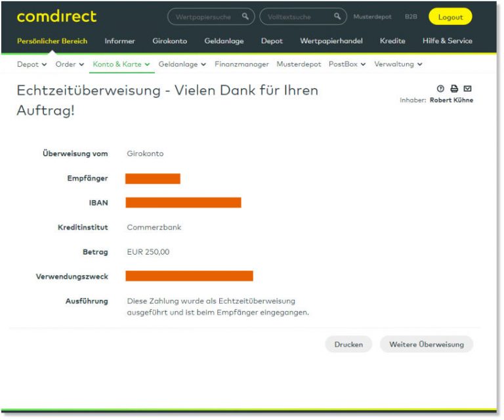The height and width of the screenshot is (420, 504).
Task: Go to Hilfe & Service
Action: pos(447,41)
